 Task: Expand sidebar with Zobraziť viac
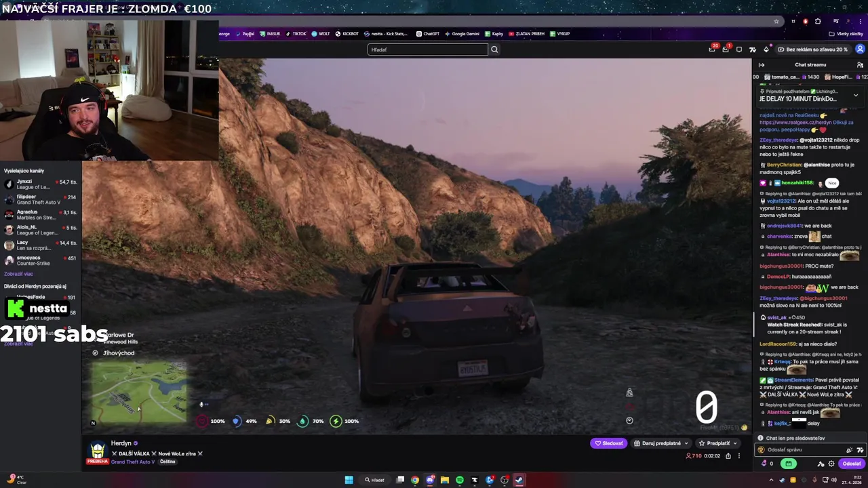(18, 274)
